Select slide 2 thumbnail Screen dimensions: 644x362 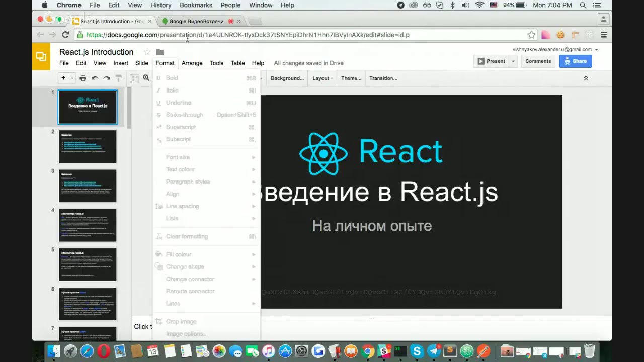pos(88,146)
